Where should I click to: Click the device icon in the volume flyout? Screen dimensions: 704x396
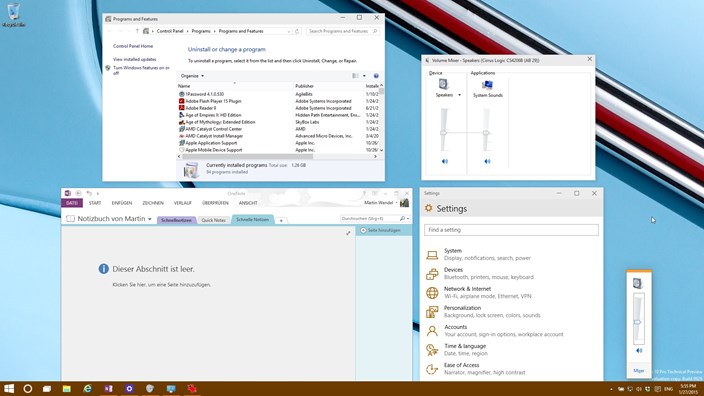(x=638, y=283)
